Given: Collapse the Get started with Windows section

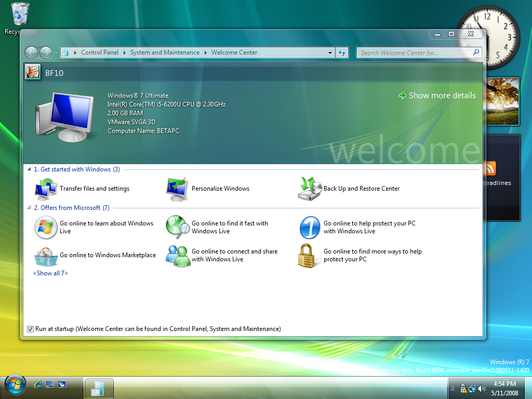Looking at the screenshot, I should pyautogui.click(x=29, y=169).
